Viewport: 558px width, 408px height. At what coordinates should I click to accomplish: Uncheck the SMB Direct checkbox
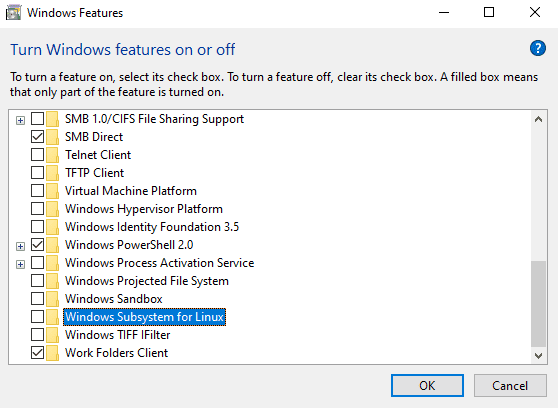[x=37, y=137]
